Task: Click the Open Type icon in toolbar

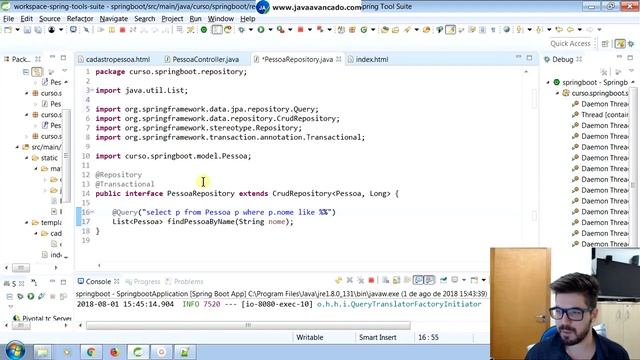Action: coord(384,30)
